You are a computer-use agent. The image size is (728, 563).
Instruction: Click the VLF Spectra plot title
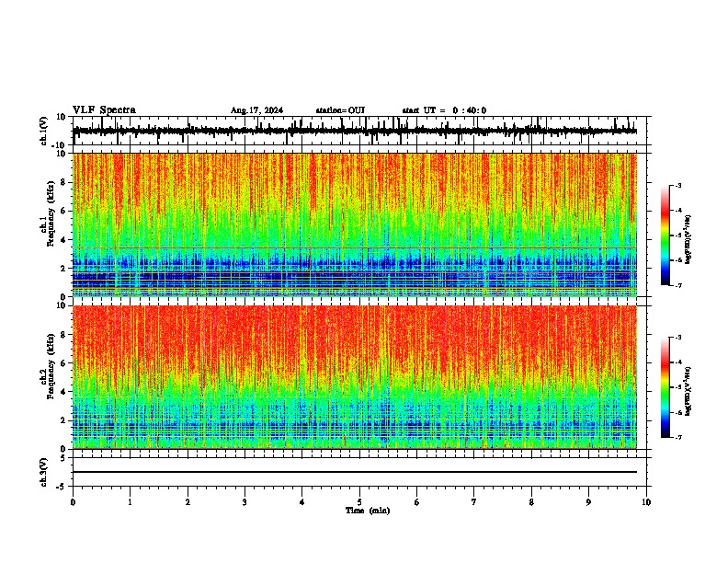coord(104,109)
